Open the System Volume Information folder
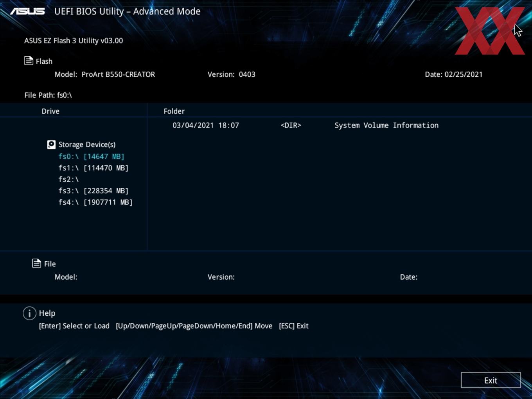532x399 pixels. click(x=386, y=125)
